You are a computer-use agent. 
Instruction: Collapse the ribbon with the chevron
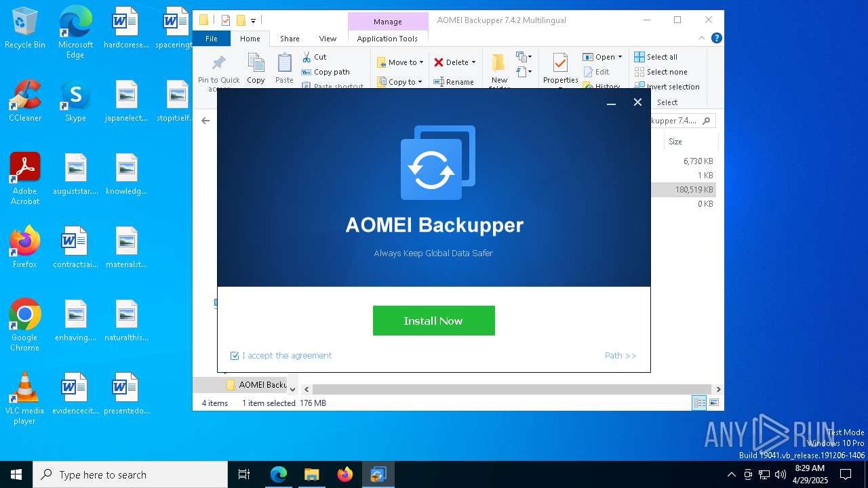[702, 39]
